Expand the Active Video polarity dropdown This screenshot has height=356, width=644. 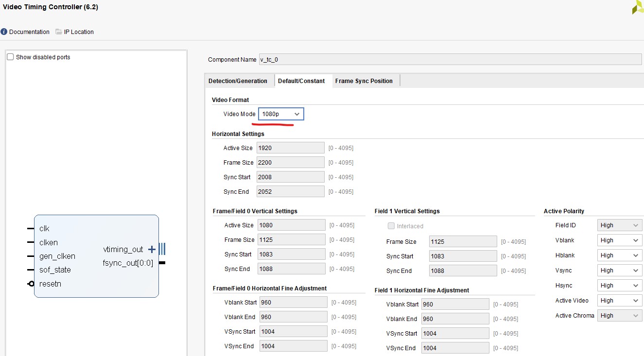coord(620,301)
